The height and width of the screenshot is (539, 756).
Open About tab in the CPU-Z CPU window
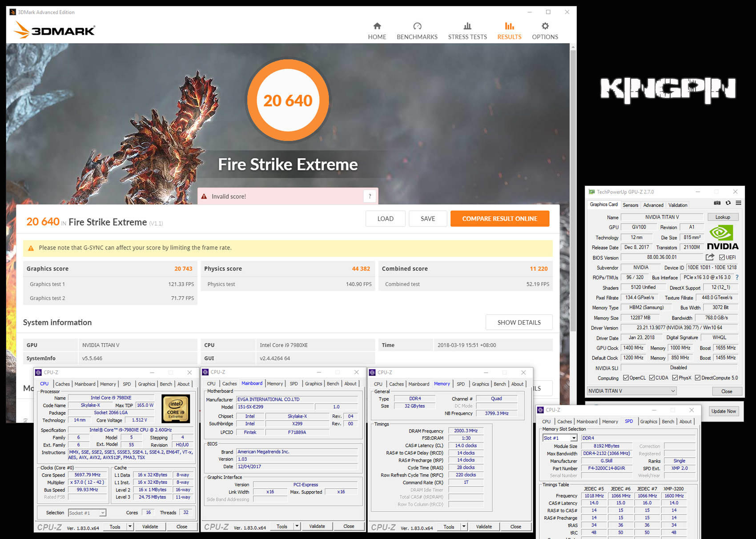(184, 384)
